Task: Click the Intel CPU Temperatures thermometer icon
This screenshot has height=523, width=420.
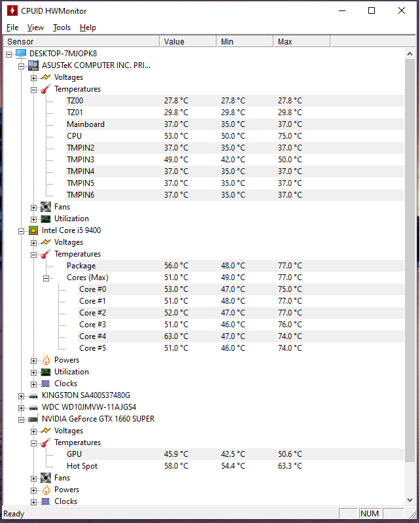Action: point(46,254)
